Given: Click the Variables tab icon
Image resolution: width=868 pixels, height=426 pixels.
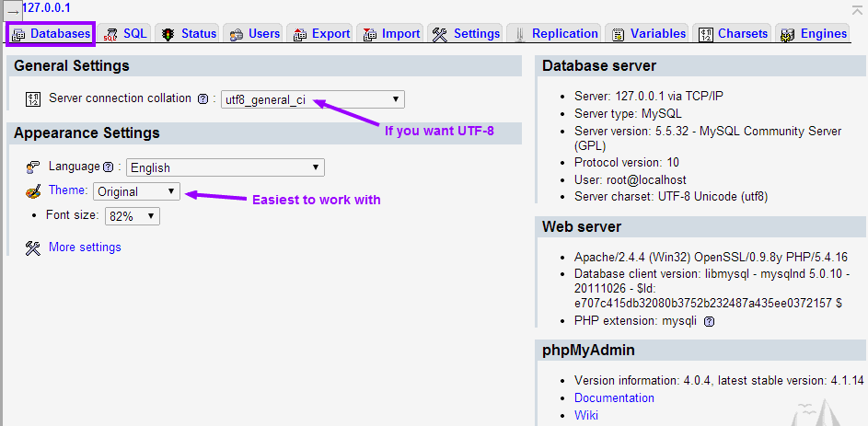Looking at the screenshot, I should coord(619,35).
